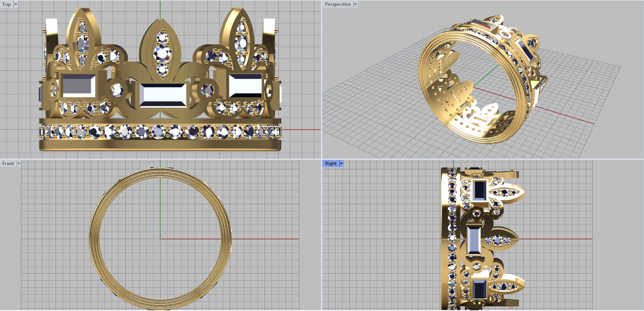
Task: Select the left baguette gem in Top view
Action: [x=78, y=85]
